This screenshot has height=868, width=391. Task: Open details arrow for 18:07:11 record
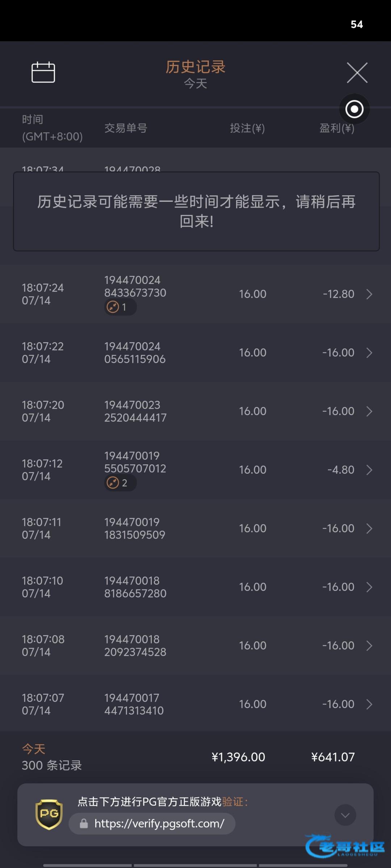point(369,528)
